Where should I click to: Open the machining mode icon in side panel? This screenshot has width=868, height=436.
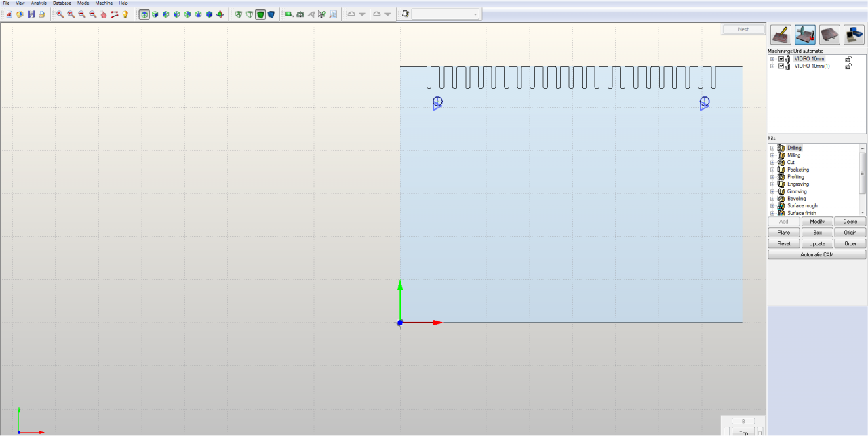pyautogui.click(x=805, y=35)
